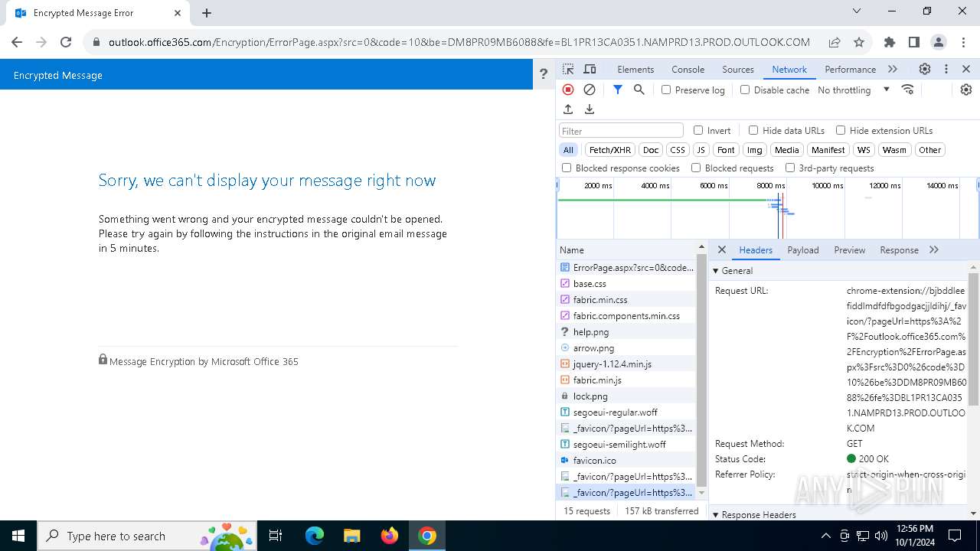Viewport: 980px width, 551px height.
Task: Open Task View on taskbar
Action: [276, 536]
